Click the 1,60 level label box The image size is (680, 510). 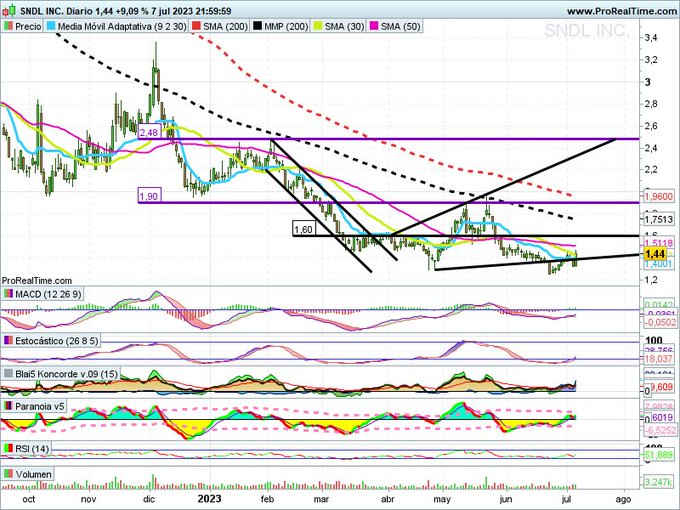click(303, 229)
